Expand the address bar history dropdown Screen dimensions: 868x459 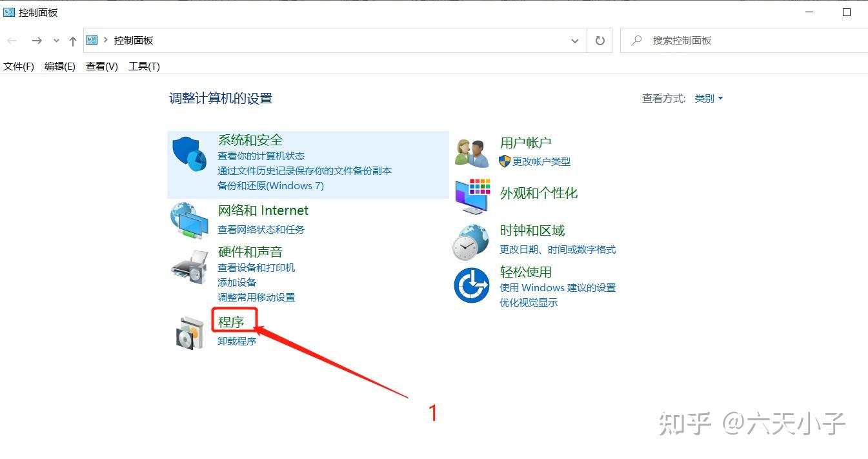[x=575, y=41]
